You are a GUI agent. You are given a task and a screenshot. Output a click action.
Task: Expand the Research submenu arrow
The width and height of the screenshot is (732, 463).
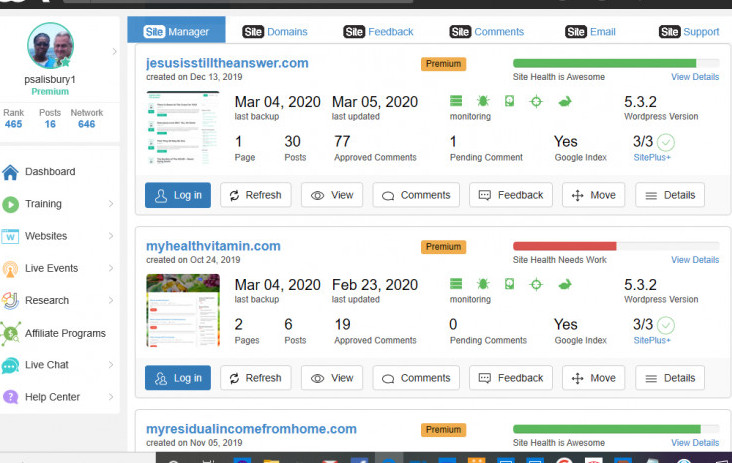(111, 301)
